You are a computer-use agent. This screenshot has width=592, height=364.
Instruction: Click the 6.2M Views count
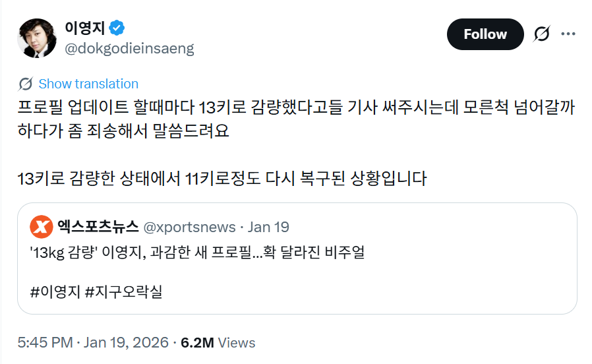[x=218, y=343]
